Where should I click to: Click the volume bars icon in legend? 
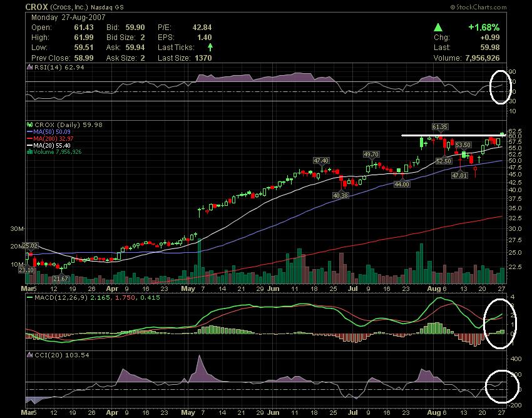[x=29, y=152]
